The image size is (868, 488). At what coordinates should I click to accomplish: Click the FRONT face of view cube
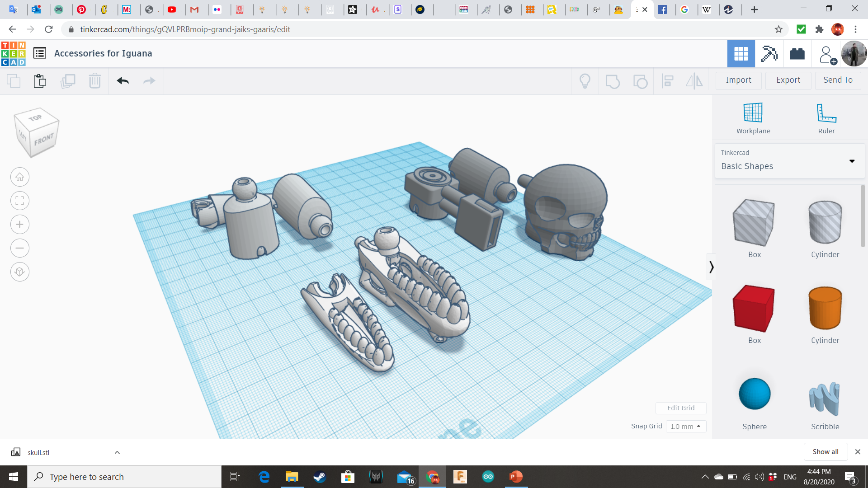coord(44,140)
